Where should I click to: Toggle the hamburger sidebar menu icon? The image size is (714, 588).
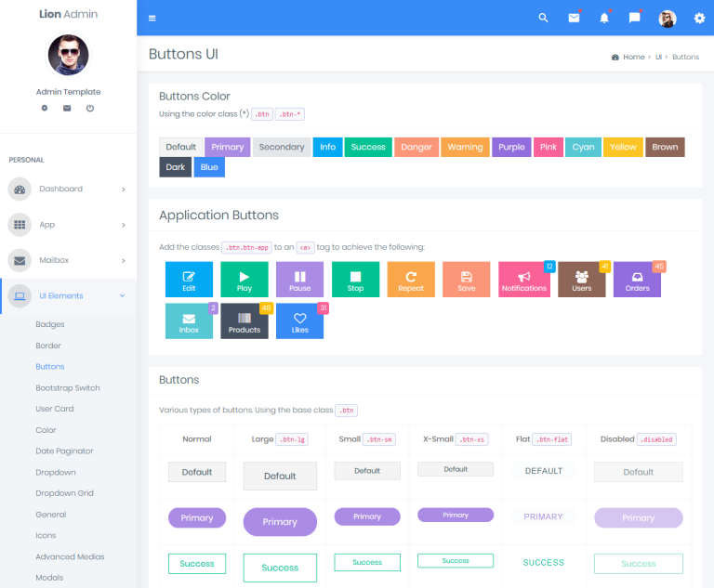(x=152, y=19)
